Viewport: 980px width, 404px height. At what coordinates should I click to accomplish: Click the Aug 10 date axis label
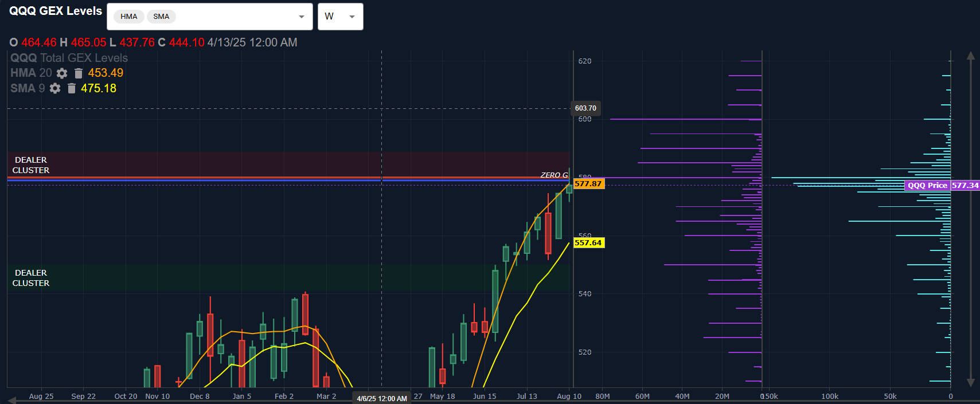569,396
